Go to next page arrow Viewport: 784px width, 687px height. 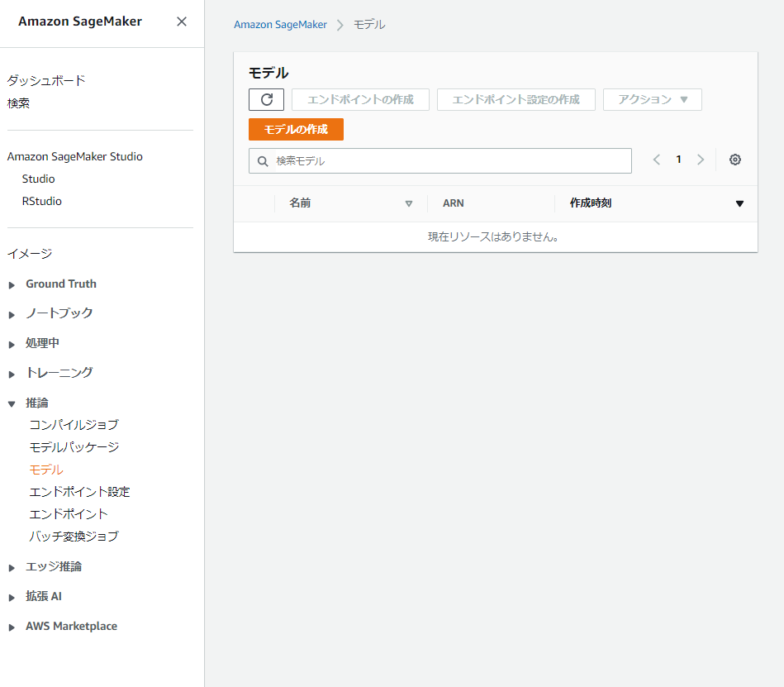click(x=701, y=160)
